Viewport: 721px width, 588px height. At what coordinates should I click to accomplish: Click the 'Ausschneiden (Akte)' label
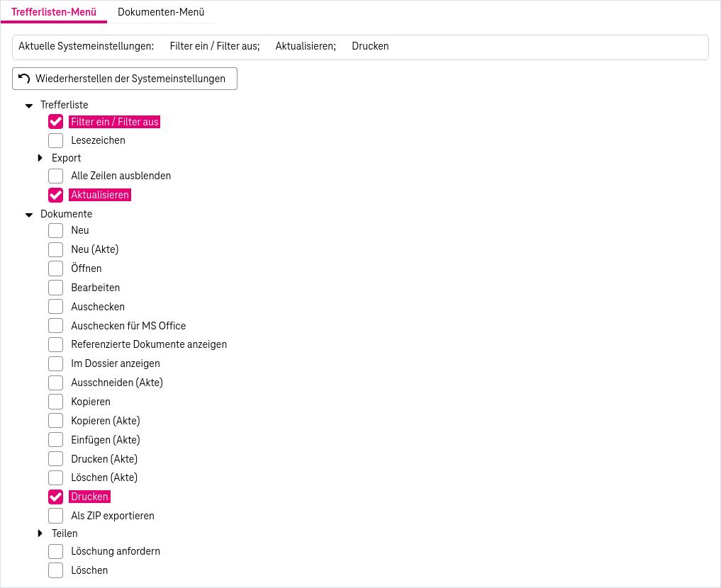[x=117, y=383]
